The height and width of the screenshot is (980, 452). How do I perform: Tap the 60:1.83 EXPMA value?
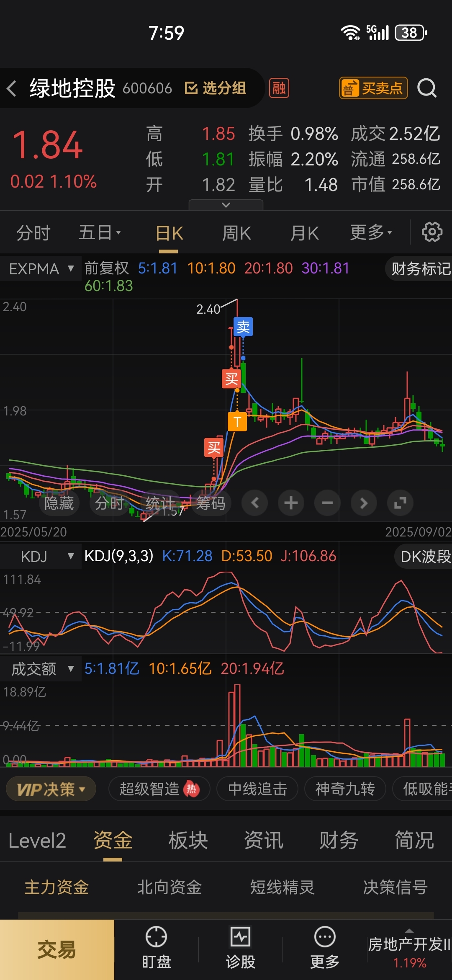pyautogui.click(x=109, y=286)
